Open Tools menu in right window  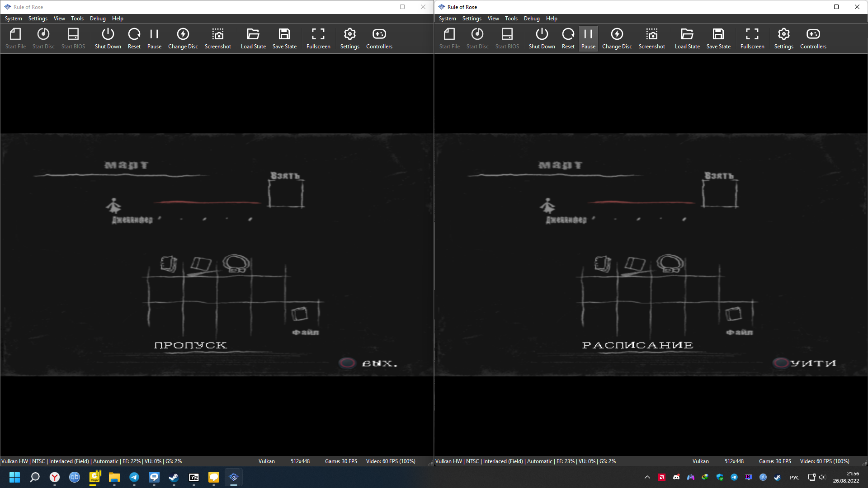point(511,19)
